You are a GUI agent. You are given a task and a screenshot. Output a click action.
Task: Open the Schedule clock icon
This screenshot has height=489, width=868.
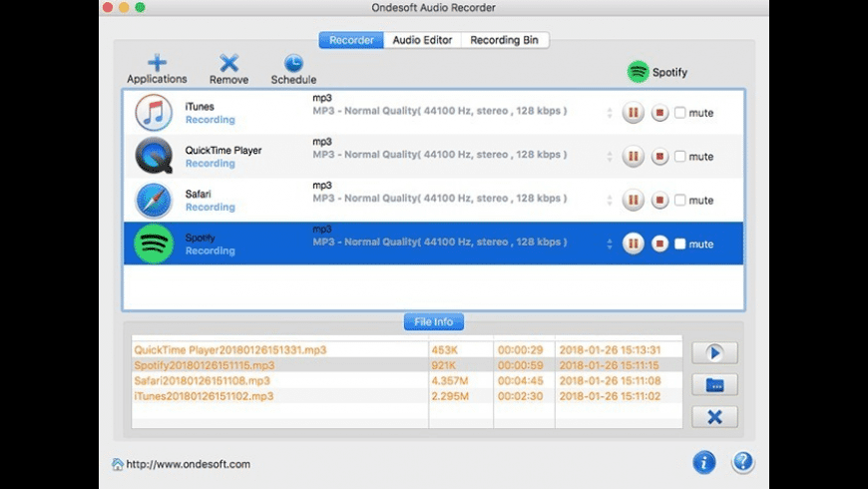coord(293,63)
